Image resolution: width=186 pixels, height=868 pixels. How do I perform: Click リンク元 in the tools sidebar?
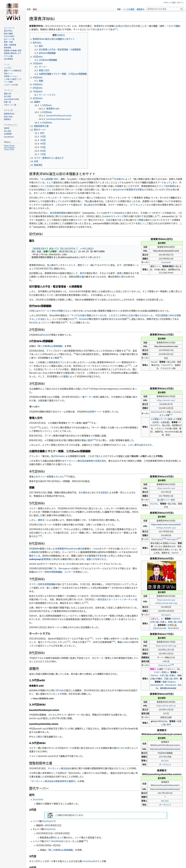point(7,68)
